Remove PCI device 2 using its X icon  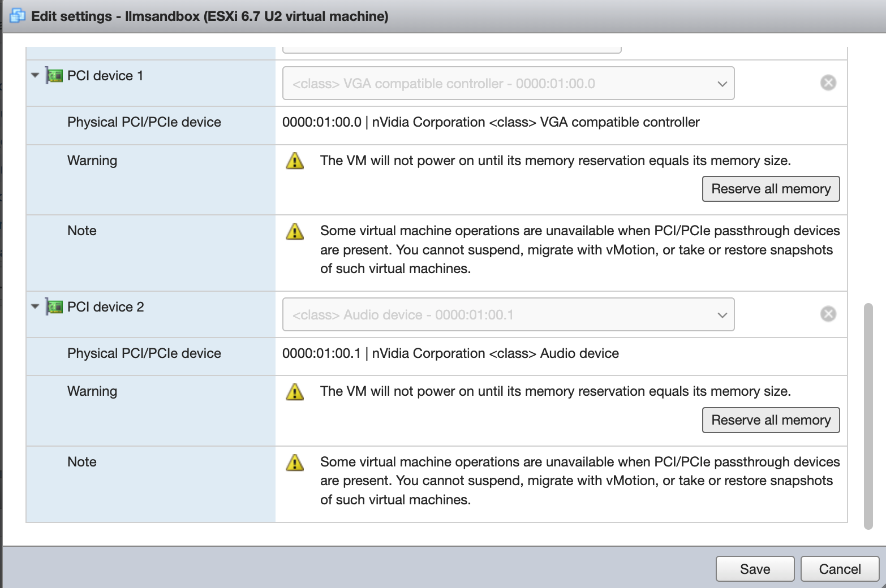[828, 314]
